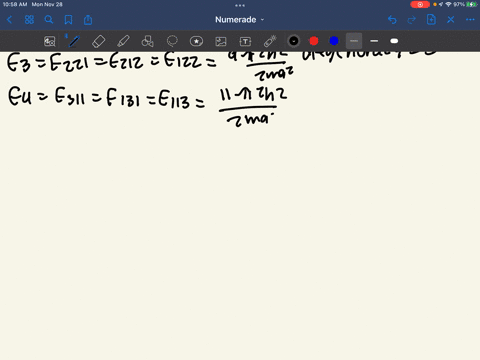This screenshot has width=480, height=360.
Task: Open the more options ellipsis menu
Action: [x=470, y=20]
